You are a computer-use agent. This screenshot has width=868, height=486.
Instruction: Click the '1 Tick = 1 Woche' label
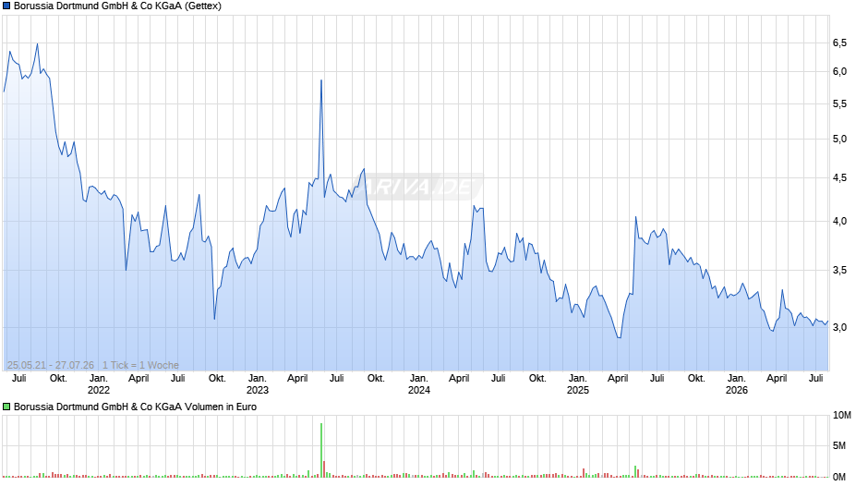click(x=140, y=365)
